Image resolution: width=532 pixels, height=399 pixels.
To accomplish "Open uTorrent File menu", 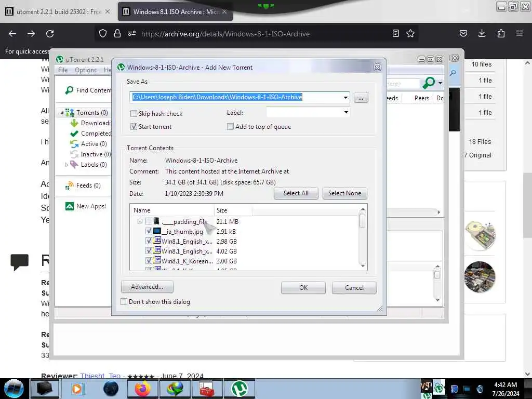I will click(x=63, y=70).
